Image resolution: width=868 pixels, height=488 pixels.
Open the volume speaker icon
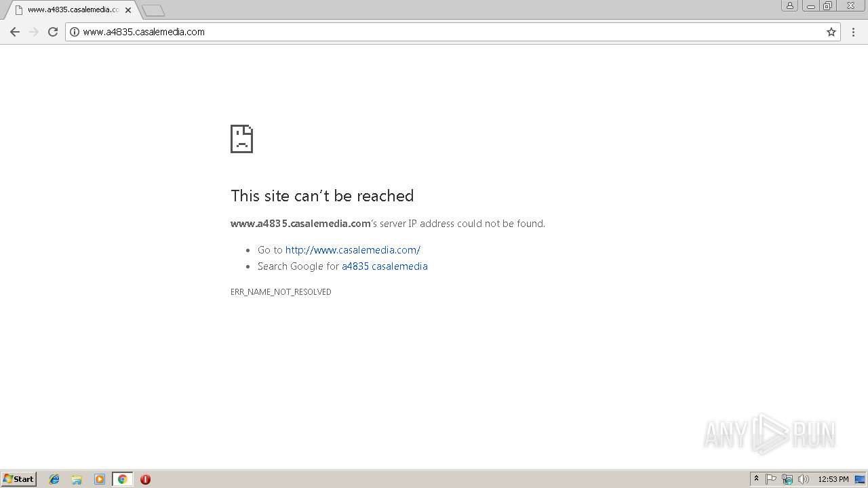804,479
